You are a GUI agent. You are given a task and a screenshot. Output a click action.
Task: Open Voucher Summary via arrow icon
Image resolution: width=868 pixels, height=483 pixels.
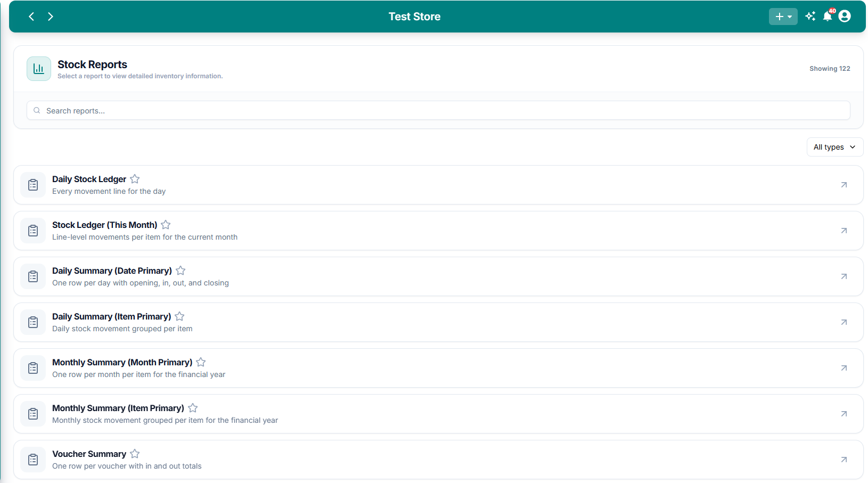[844, 460]
